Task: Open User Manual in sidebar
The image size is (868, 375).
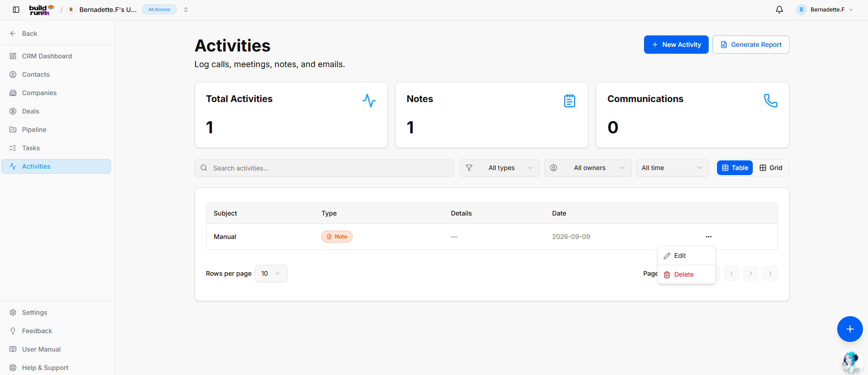Action: (x=56, y=349)
